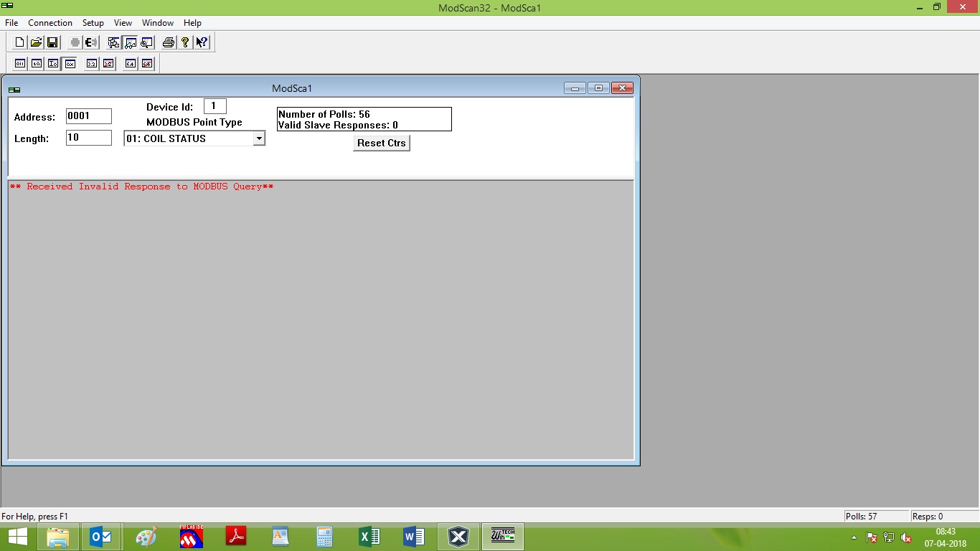
Task: Open the View menu
Action: tap(123, 23)
